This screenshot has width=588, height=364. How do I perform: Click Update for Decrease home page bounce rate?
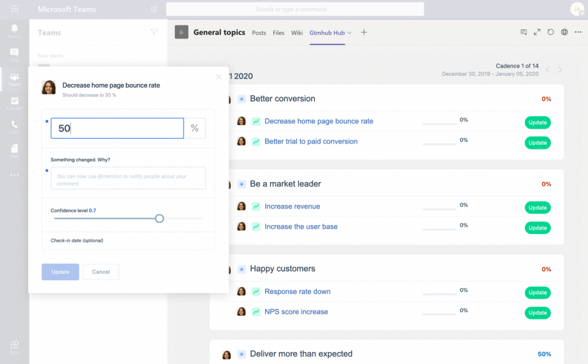[537, 123]
